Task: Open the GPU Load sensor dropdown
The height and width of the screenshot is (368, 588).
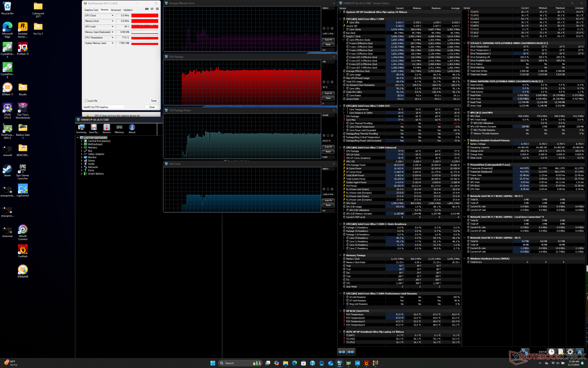Action: pos(112,27)
